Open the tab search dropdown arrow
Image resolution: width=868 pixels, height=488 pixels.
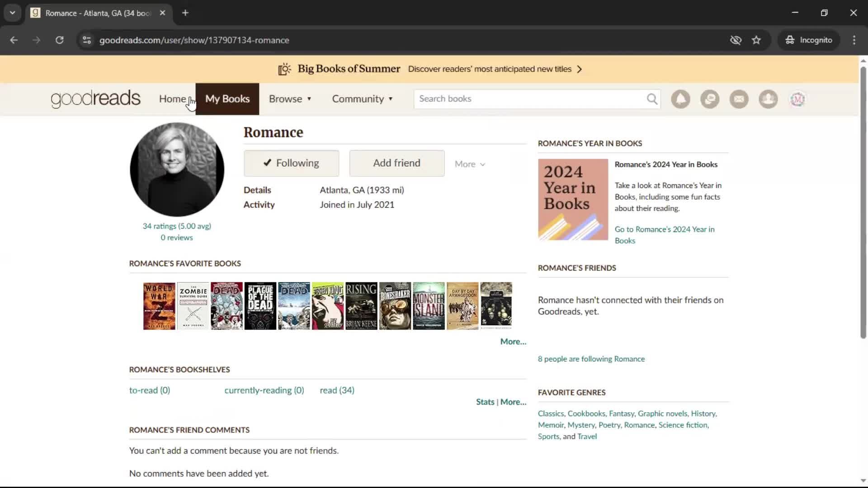(12, 13)
